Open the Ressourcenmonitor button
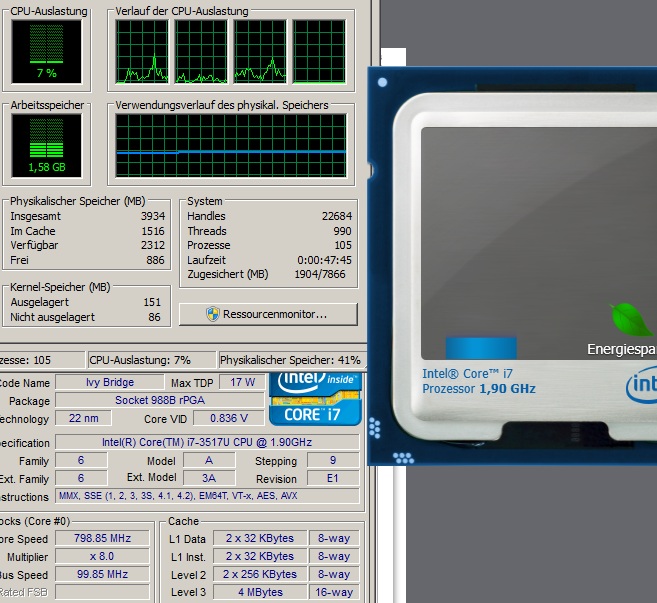657x603 pixels. pos(268,314)
